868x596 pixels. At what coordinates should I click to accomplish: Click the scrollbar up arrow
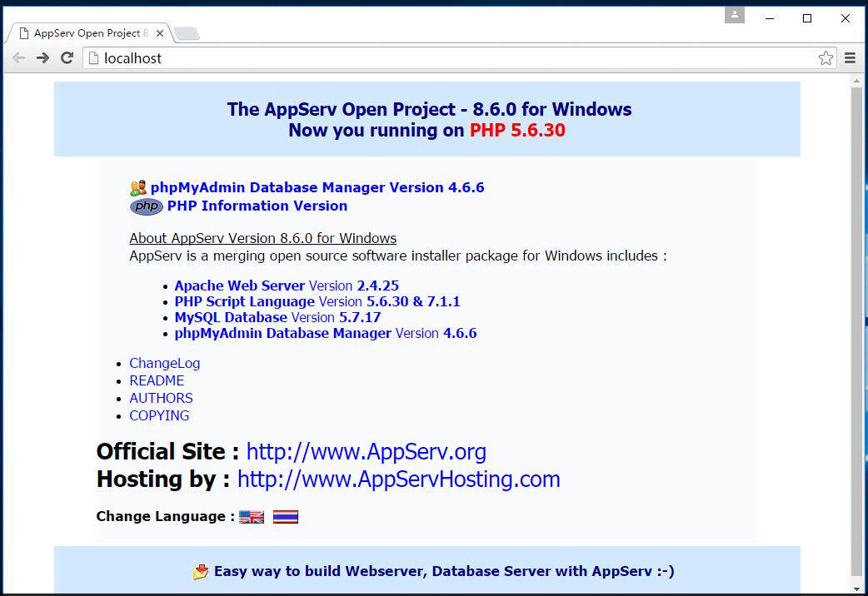(x=856, y=81)
